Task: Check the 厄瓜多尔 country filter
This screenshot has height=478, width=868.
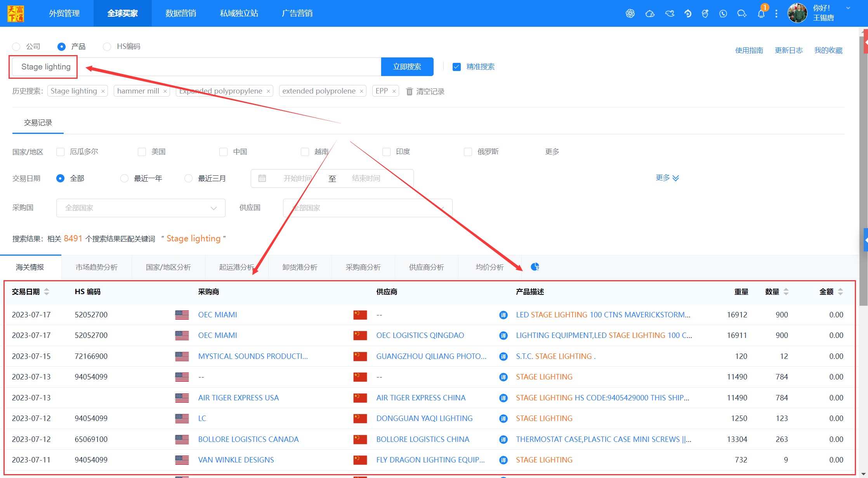Action: tap(60, 152)
